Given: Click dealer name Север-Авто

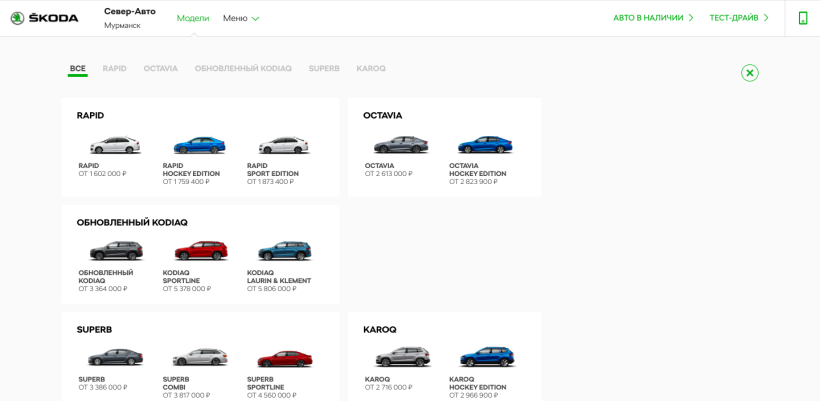Looking at the screenshot, I should click(130, 12).
